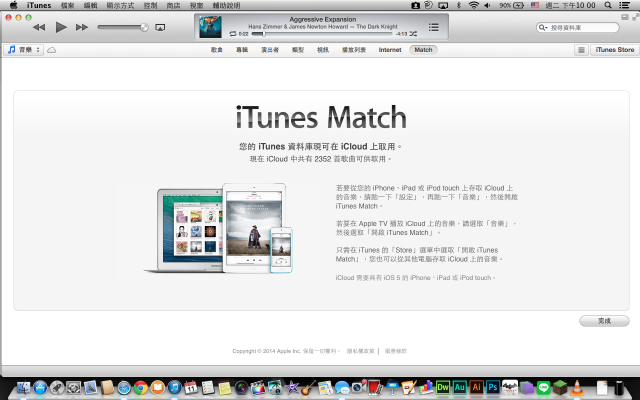
Task: Seek on the Aggressive Expansion progress bar
Action: [322, 34]
